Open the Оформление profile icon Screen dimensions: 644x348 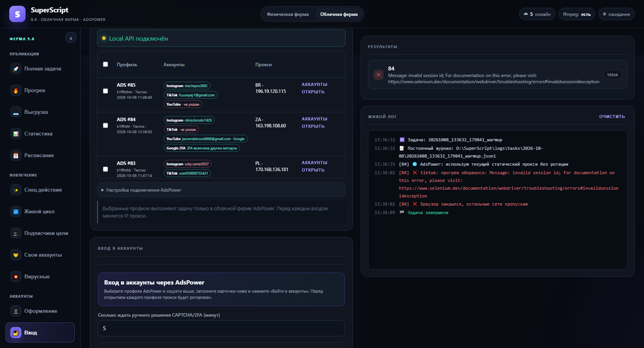click(x=16, y=311)
